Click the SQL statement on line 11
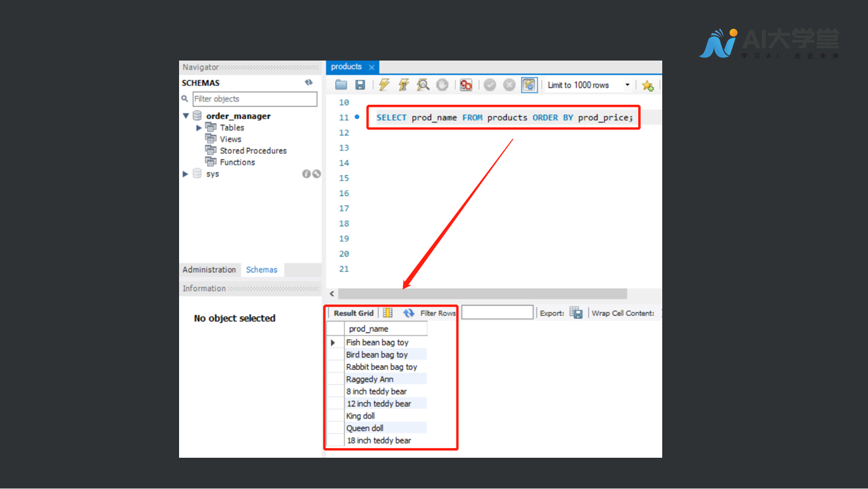 pyautogui.click(x=504, y=118)
